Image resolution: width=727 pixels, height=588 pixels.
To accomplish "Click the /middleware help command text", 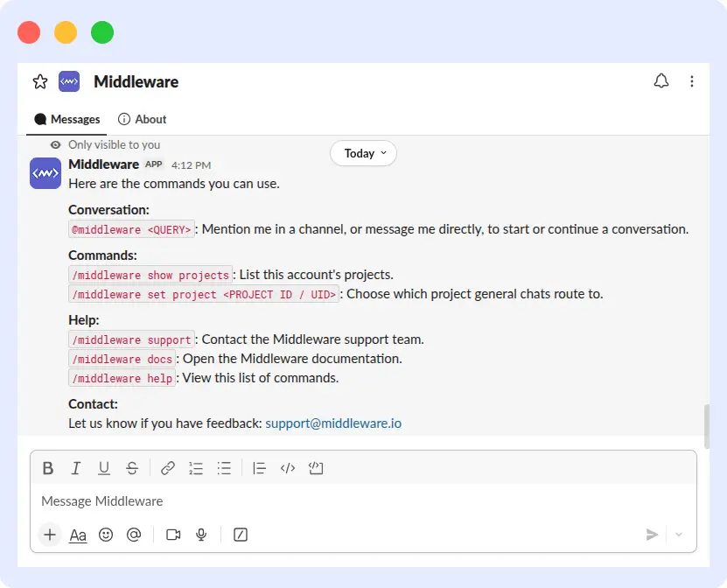I will tap(122, 378).
